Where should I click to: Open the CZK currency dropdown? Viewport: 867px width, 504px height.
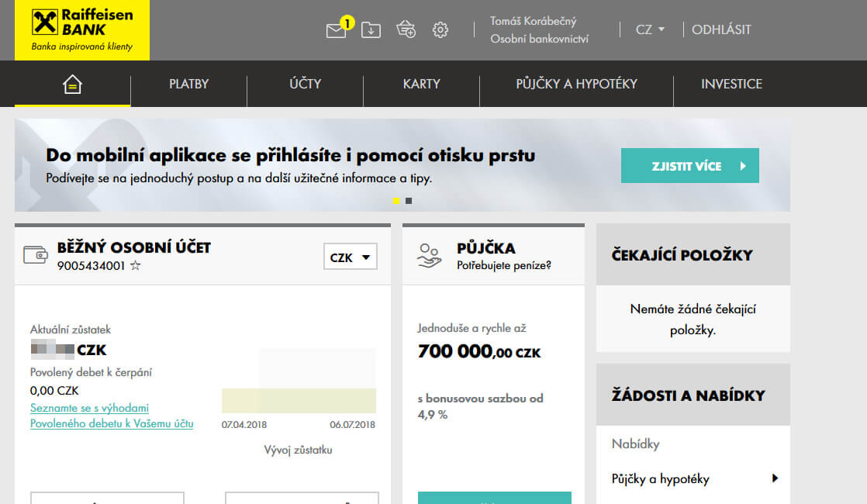[350, 257]
